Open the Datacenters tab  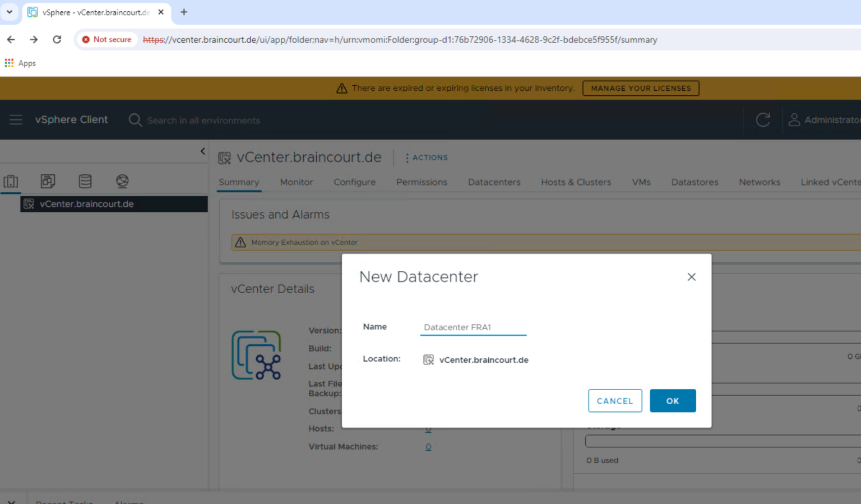pos(494,182)
